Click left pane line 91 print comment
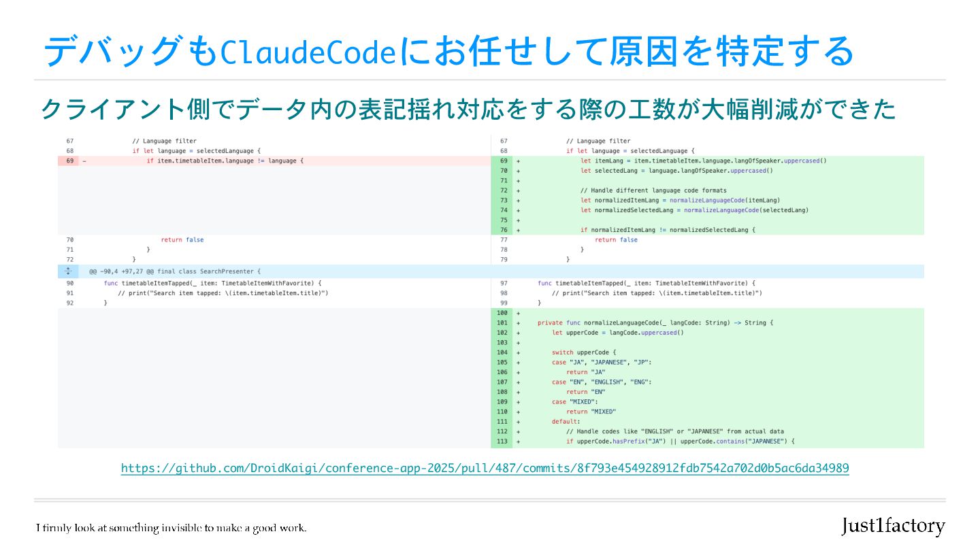The image size is (980, 551). [x=223, y=293]
